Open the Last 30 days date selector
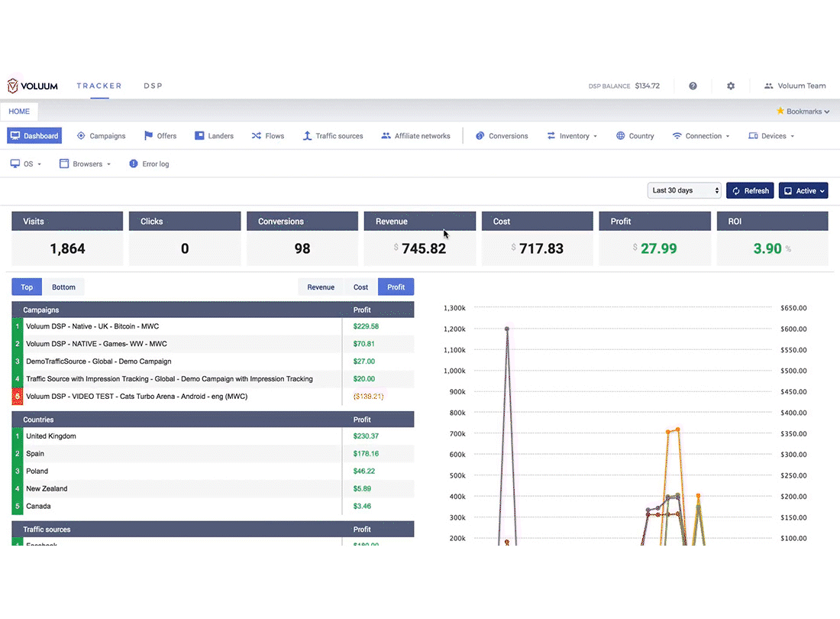The width and height of the screenshot is (840, 619). coord(684,191)
